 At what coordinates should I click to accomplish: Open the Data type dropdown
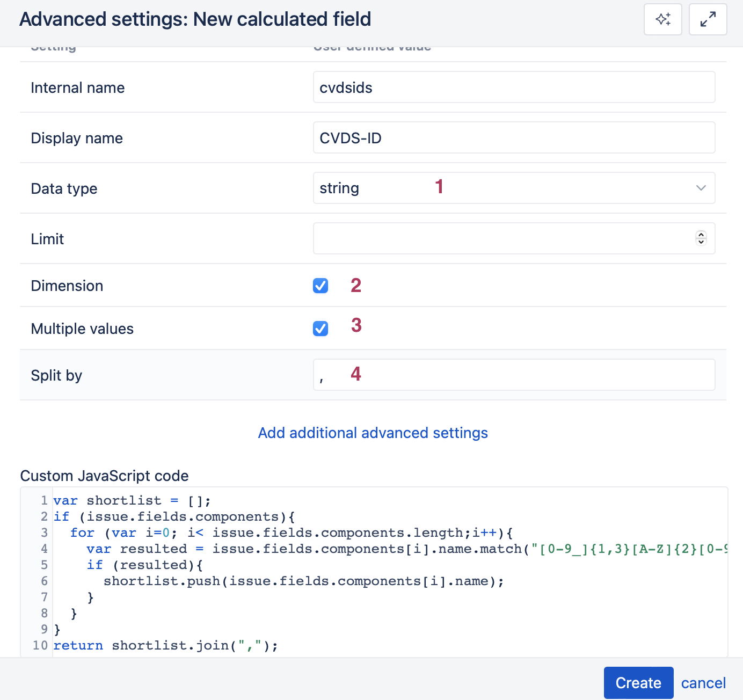514,188
